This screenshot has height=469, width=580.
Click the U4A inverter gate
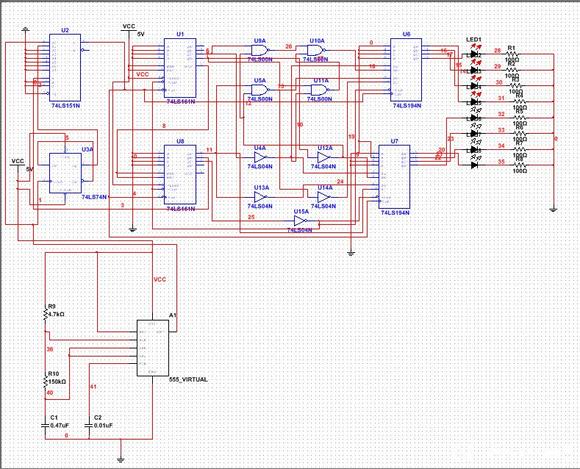tap(260, 157)
